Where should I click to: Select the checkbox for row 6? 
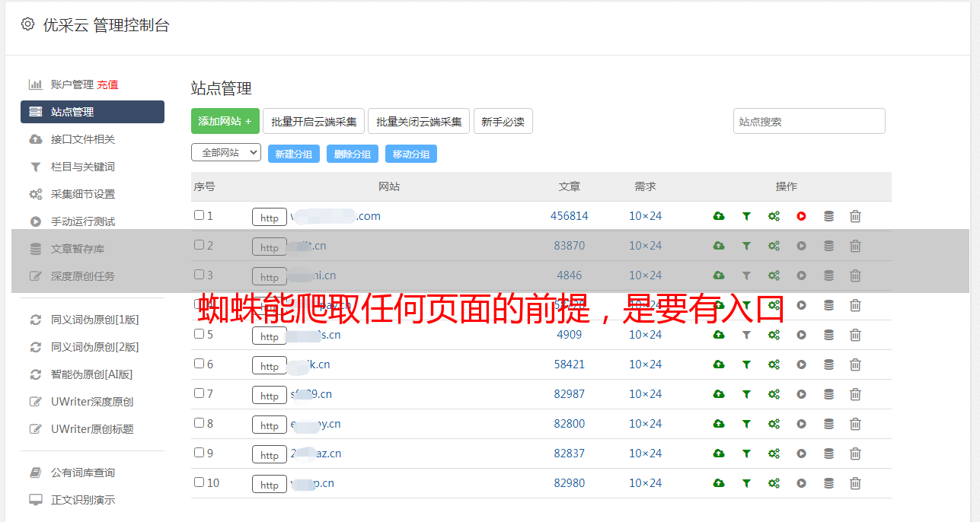tap(199, 364)
